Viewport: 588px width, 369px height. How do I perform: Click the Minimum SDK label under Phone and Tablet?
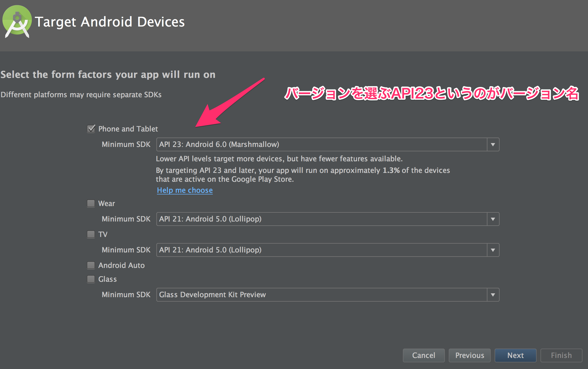click(x=126, y=144)
